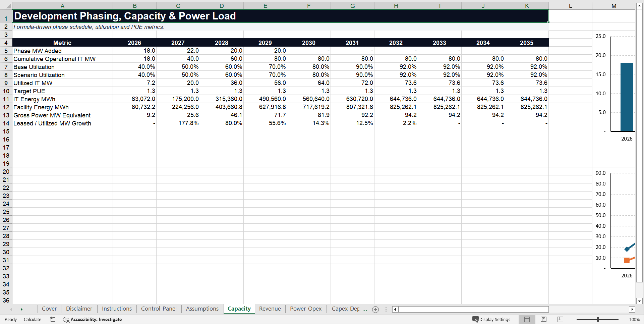
Task: Click the horizontal scrollbar thumb
Action: (x=473, y=309)
